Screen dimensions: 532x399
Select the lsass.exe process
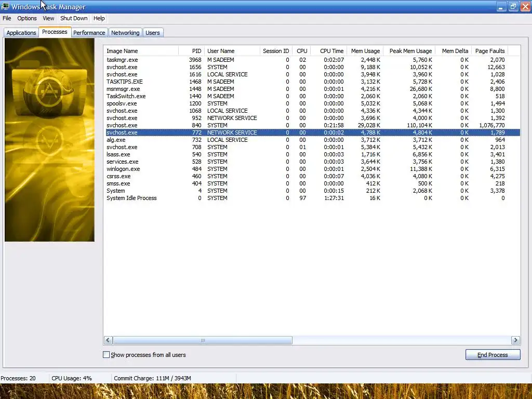312,154
